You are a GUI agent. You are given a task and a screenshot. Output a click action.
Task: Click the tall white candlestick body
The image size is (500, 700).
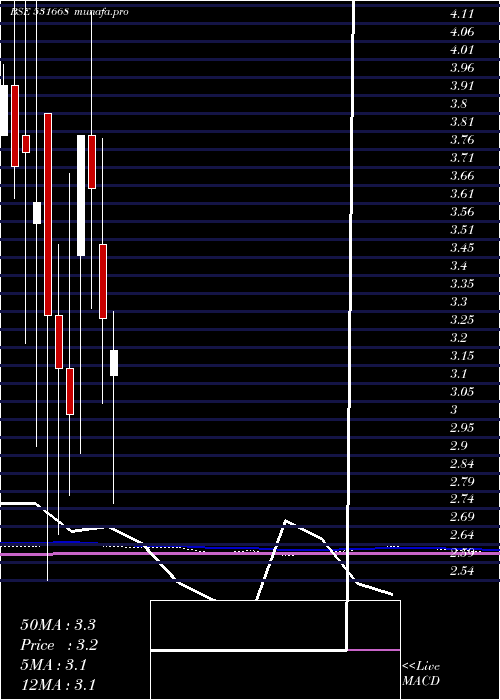click(81, 196)
